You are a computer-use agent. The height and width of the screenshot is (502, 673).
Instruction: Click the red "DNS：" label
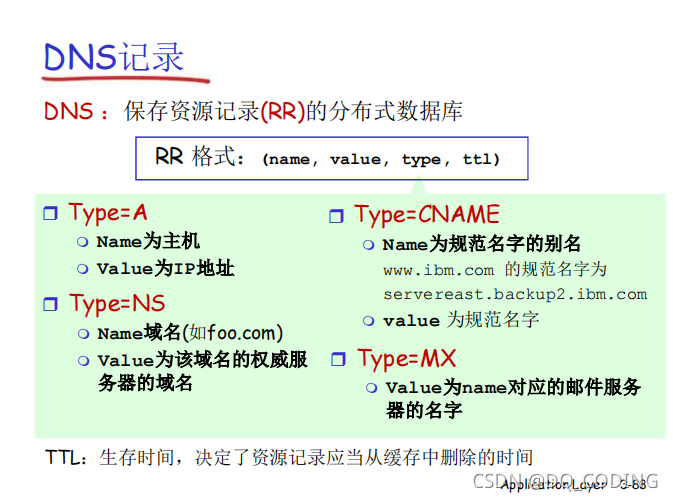click(76, 112)
